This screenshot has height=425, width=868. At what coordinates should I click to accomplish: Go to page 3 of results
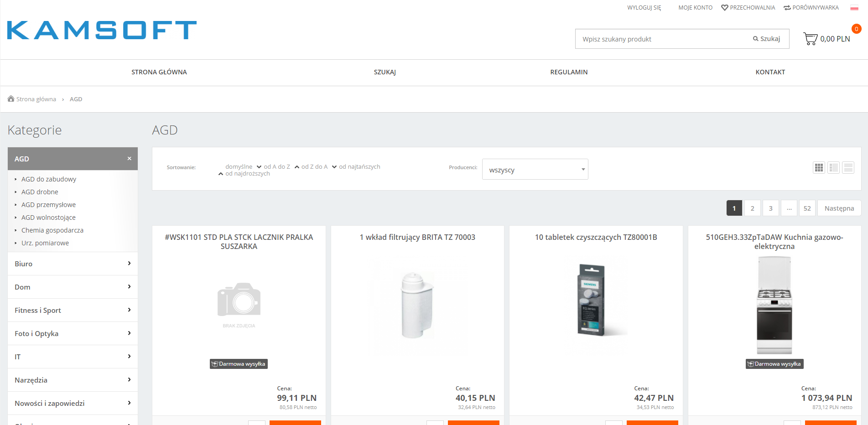(771, 208)
